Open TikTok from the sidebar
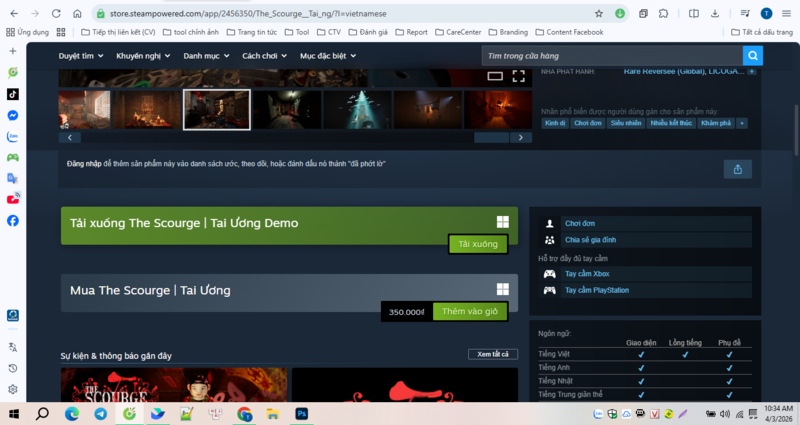This screenshot has height=425, width=800. point(13,94)
